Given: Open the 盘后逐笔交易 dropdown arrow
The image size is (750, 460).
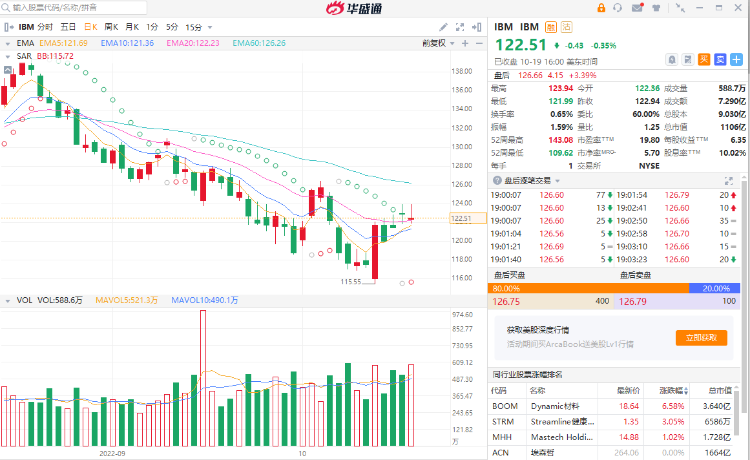Looking at the screenshot, I should [557, 181].
